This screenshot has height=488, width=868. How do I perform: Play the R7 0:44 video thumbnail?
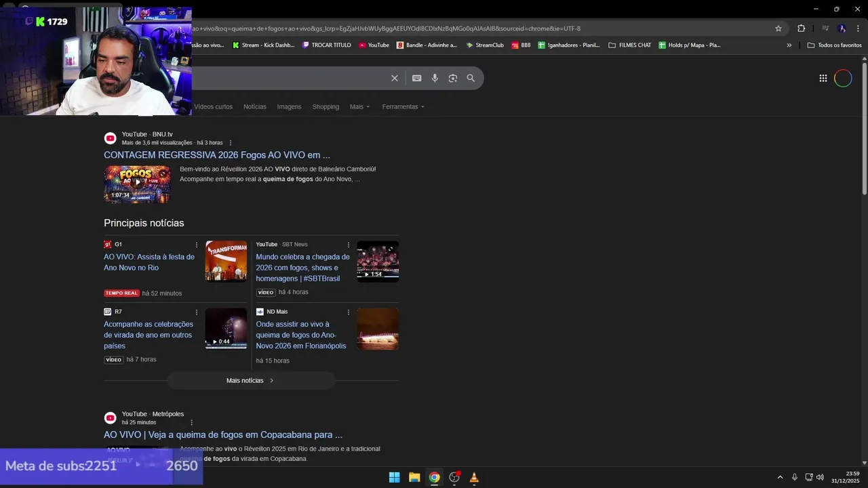(226, 329)
